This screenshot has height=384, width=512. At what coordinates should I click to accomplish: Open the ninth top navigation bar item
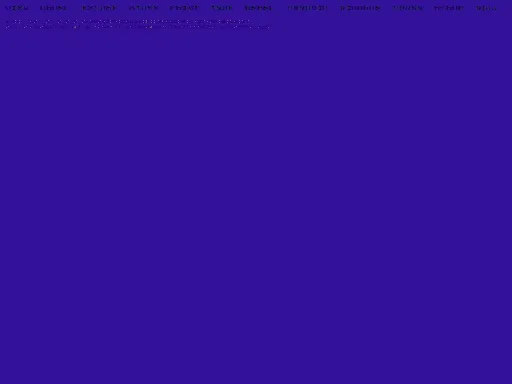pyautogui.click(x=360, y=8)
